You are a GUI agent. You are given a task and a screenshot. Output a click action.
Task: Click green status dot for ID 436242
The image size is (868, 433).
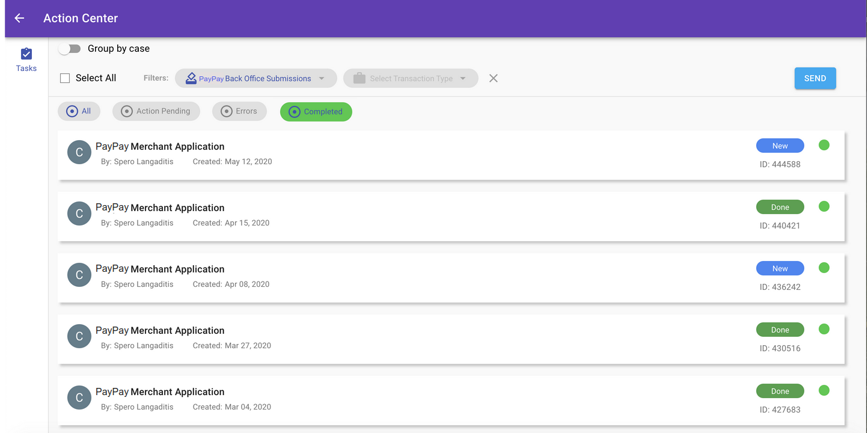pyautogui.click(x=824, y=268)
